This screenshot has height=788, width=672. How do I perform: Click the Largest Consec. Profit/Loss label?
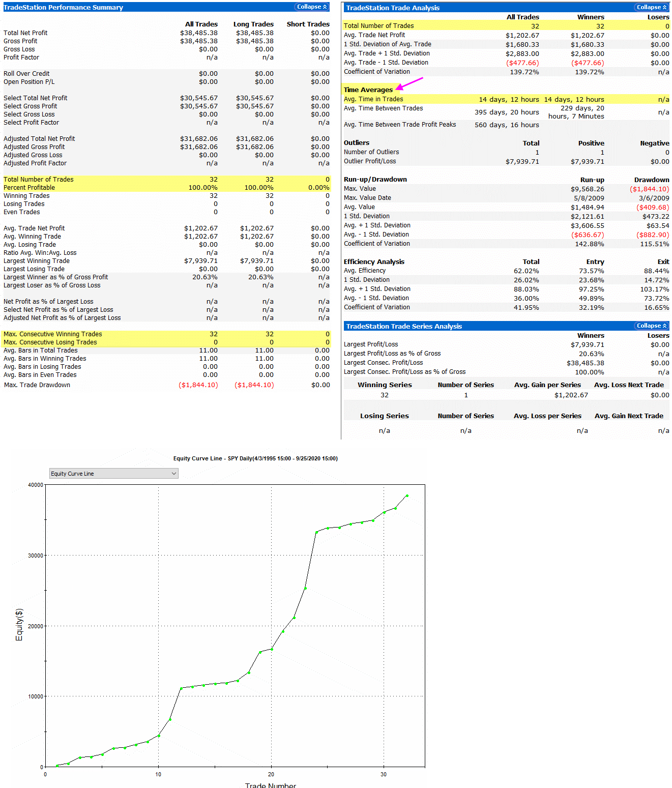click(x=383, y=363)
